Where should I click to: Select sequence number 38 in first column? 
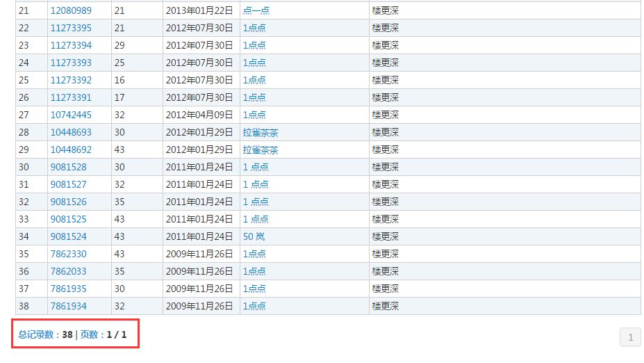point(24,306)
